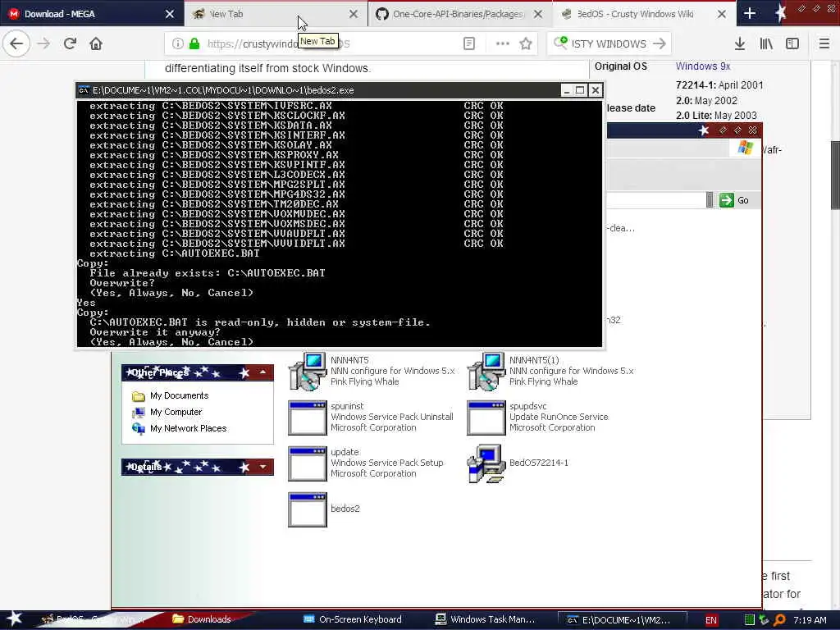Go to the browser home page
Viewport: 840px width, 630px height.
click(96, 44)
